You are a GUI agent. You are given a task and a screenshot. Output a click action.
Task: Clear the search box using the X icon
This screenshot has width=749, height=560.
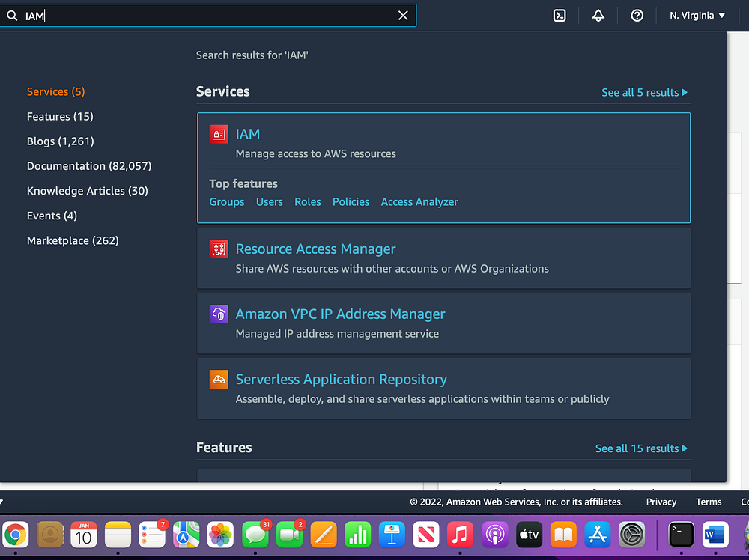coord(403,15)
